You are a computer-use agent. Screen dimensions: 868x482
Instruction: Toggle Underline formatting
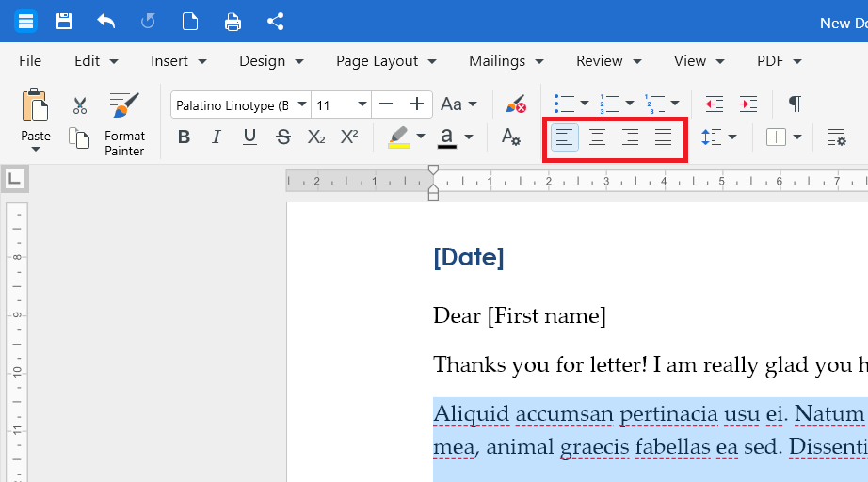[249, 137]
